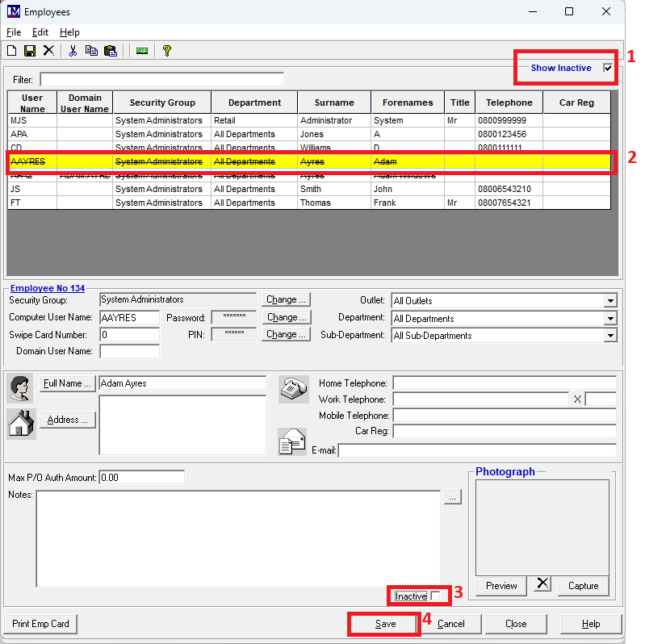Screen dimensions: 645x644
Task: Click the Work Telephone field
Action: [x=481, y=399]
